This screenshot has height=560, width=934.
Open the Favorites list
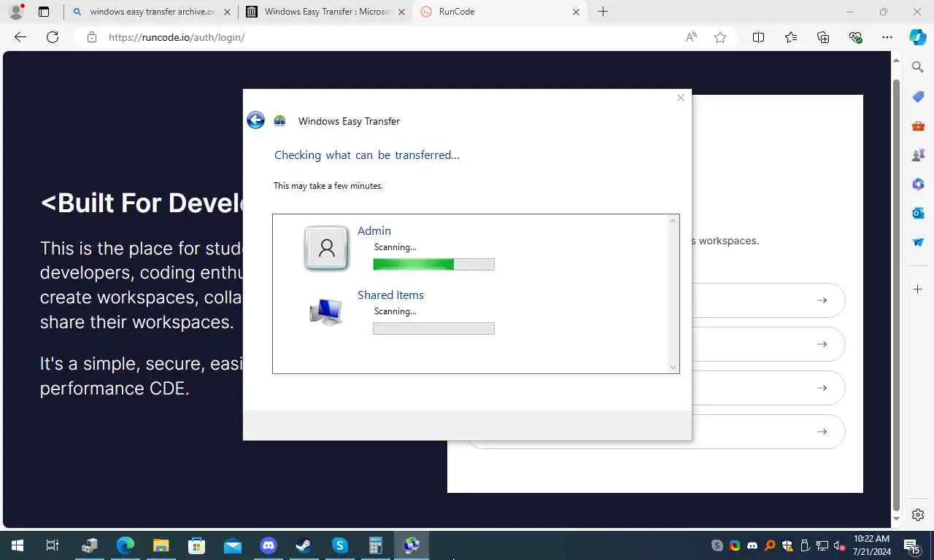click(x=791, y=37)
